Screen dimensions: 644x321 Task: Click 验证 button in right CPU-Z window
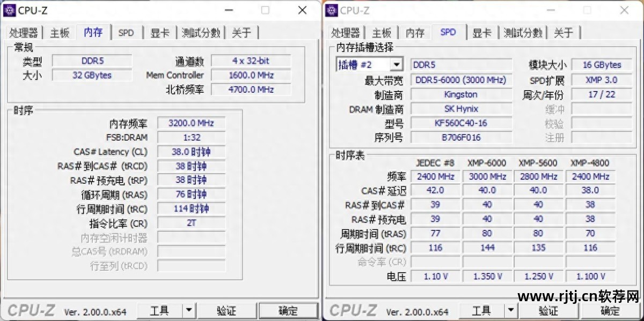click(x=548, y=310)
